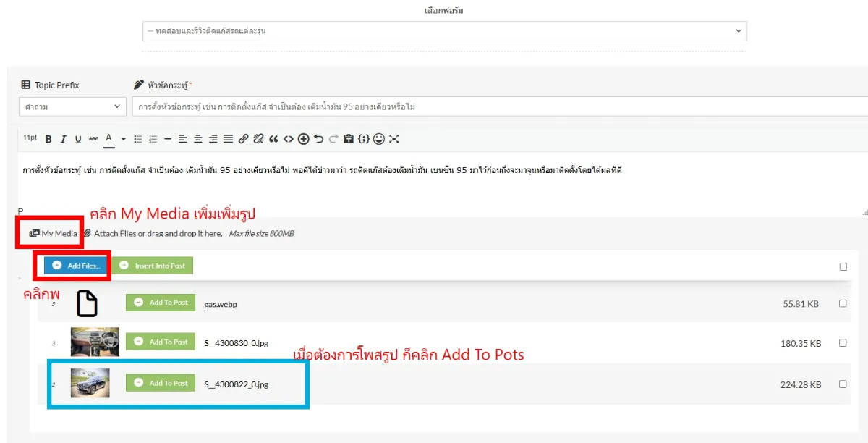Image resolution: width=868 pixels, height=443 pixels.
Task: Toggle bold formatting in editor toolbar
Action: [x=48, y=139]
